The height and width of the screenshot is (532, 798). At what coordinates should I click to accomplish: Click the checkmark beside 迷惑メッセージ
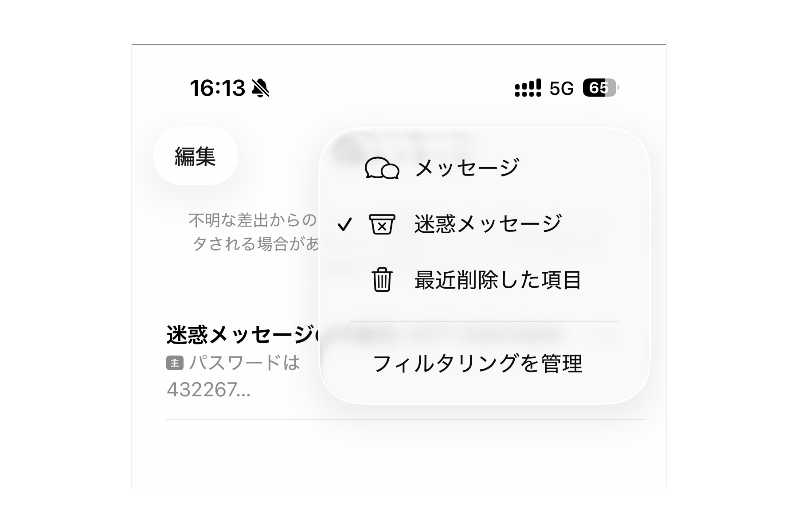[344, 224]
